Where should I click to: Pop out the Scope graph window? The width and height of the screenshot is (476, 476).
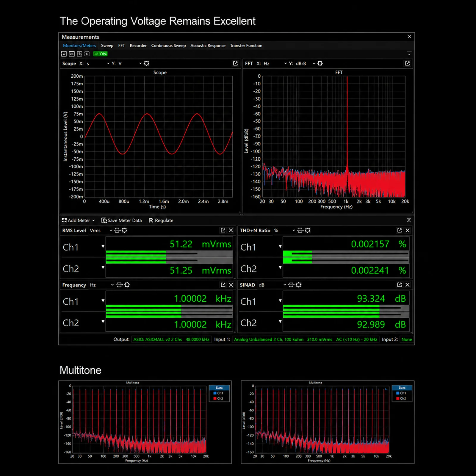point(235,63)
